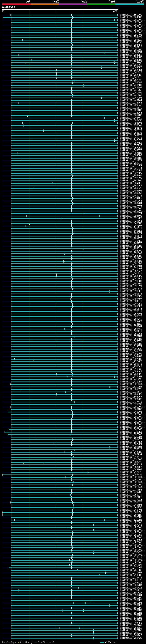Click the UniRef100_Q6KFS4 label
Viewport: 146px width, 644px height.
pos(131,70)
